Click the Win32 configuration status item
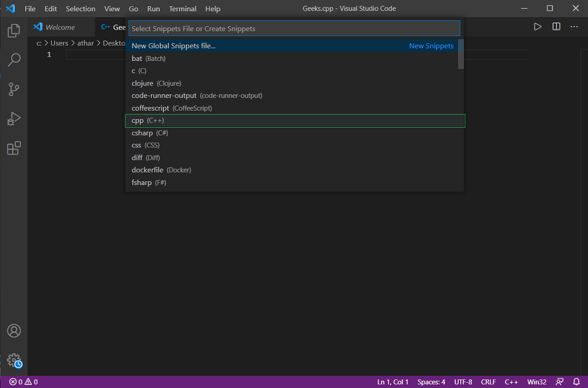This screenshot has width=588, height=388. 537,382
